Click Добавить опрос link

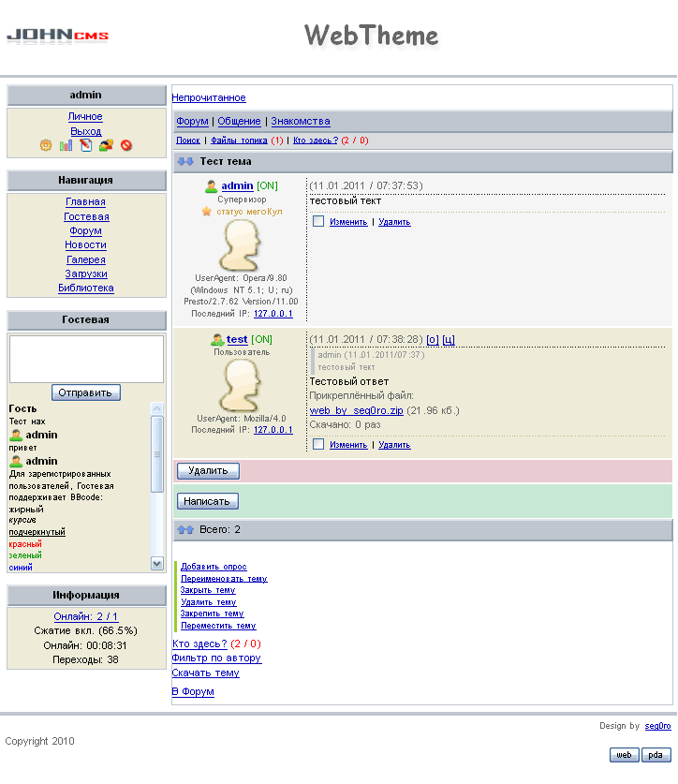tap(214, 567)
